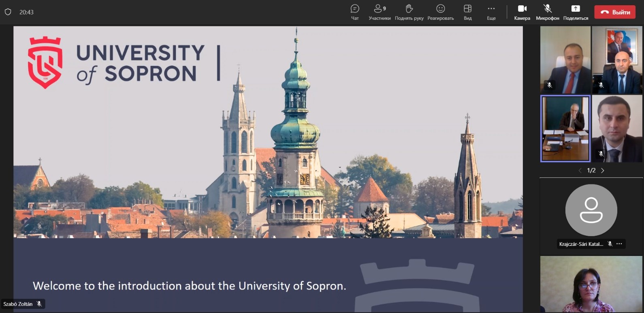Click the shield security icon beside the timer
The image size is (644, 313).
(x=8, y=12)
